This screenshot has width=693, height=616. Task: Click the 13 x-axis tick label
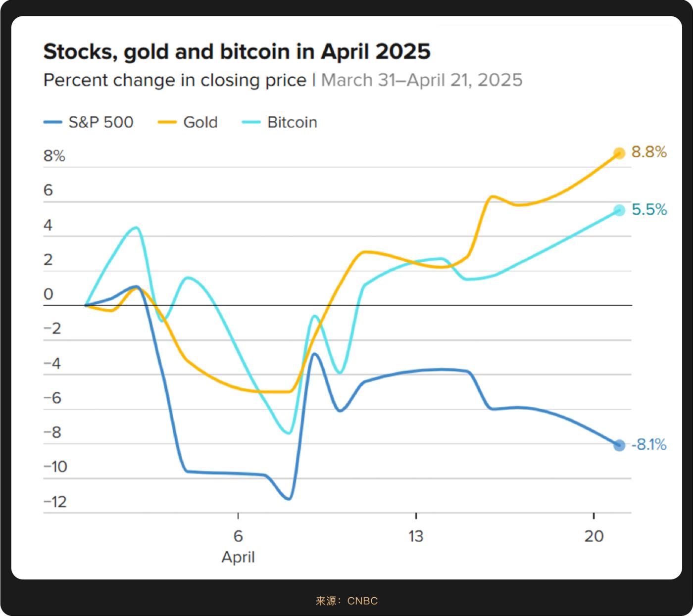tap(416, 536)
